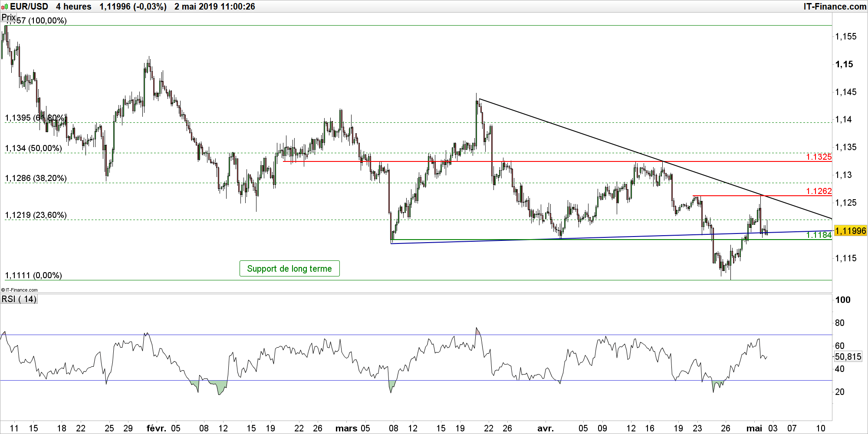
Task: Select the EUR/USD symbol title
Action: (29, 7)
